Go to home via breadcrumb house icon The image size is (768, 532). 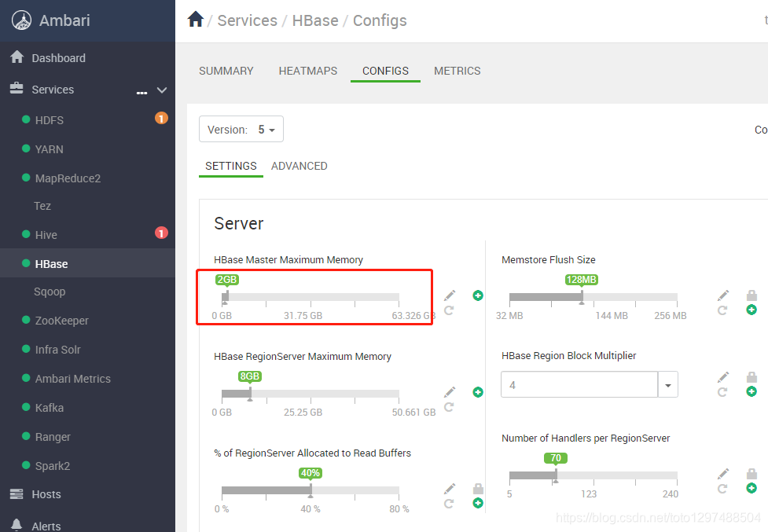196,20
